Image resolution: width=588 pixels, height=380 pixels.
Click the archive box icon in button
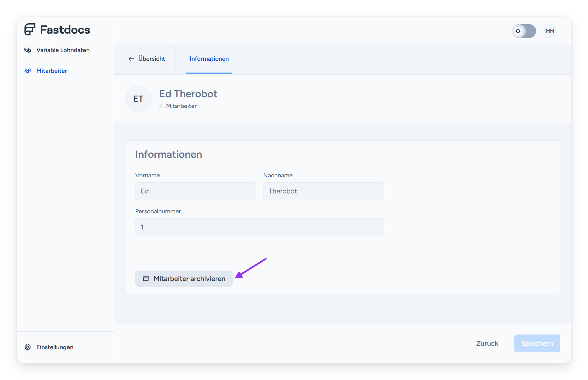coord(146,279)
